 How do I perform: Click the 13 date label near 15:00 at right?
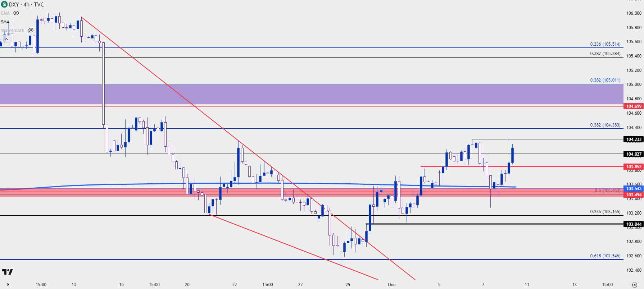(x=575, y=285)
